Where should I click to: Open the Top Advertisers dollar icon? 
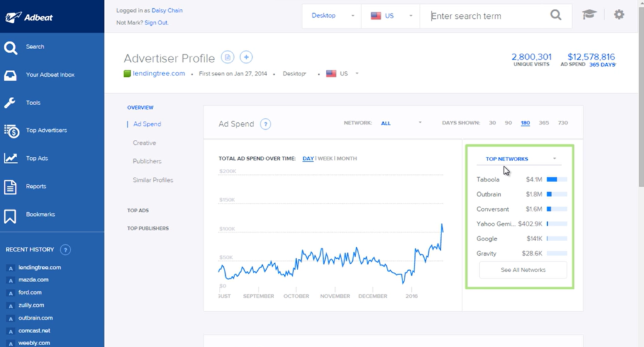(x=11, y=131)
